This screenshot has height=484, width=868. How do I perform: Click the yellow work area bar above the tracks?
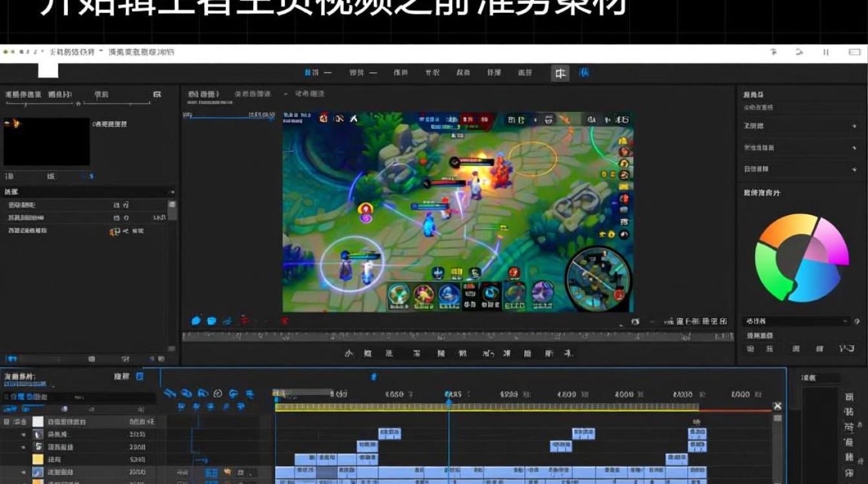pyautogui.click(x=486, y=407)
